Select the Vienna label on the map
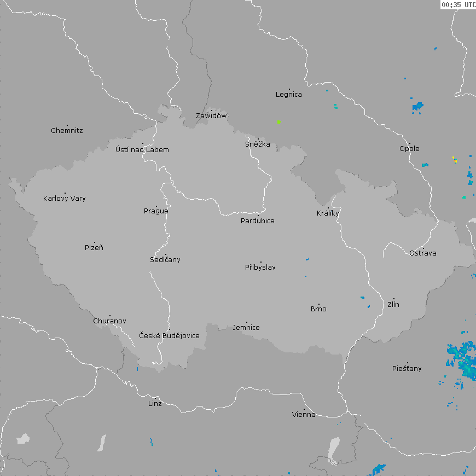The image size is (476, 476). click(304, 415)
